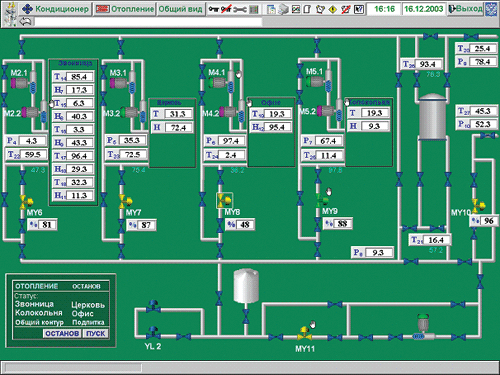
Task: Click the P6 value 97.4
Action: click(x=231, y=141)
